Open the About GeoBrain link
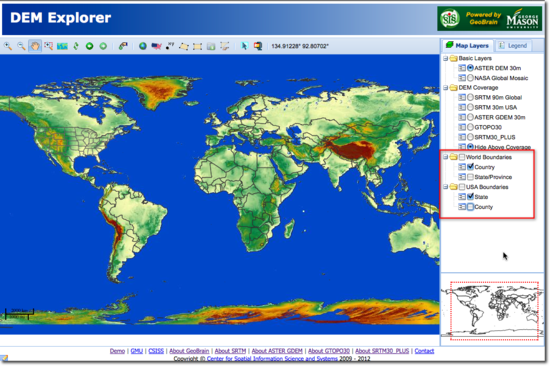 tap(189, 351)
